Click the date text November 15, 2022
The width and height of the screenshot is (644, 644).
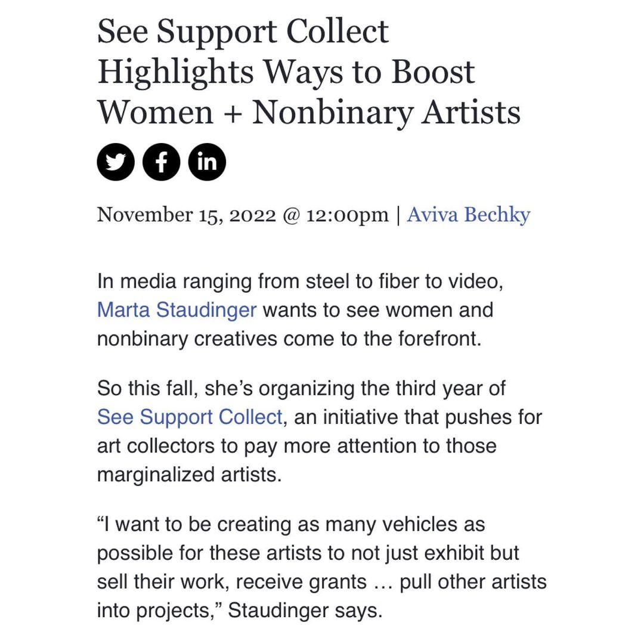[187, 215]
